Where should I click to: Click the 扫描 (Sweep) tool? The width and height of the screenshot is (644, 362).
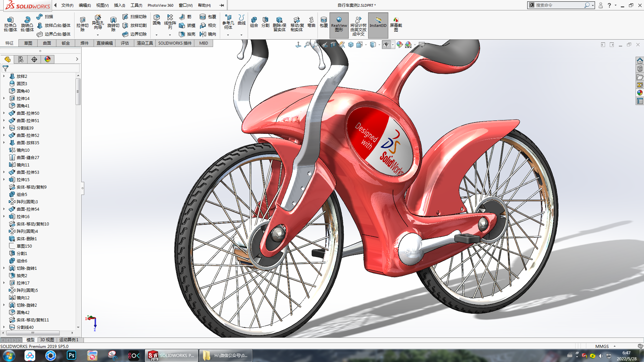(45, 16)
